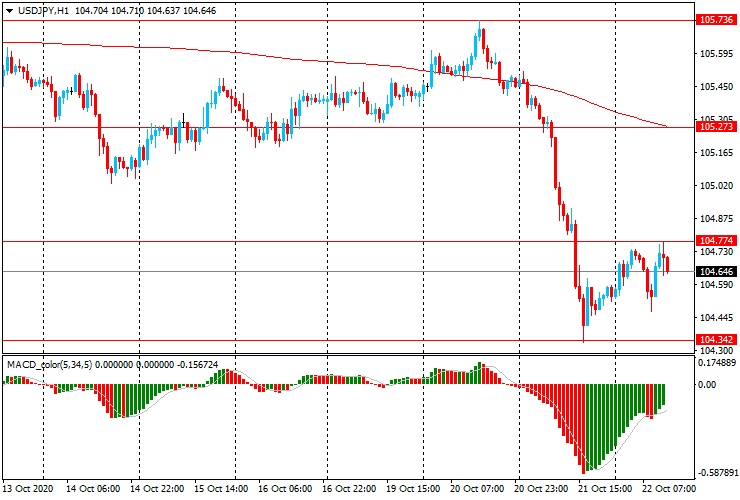740x500 pixels.
Task: Click the 21 Oct 15:00 time label
Action: [x=605, y=488]
